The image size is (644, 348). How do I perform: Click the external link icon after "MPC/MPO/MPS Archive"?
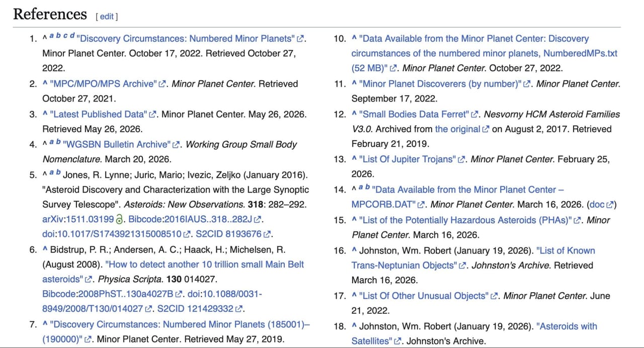point(163,84)
